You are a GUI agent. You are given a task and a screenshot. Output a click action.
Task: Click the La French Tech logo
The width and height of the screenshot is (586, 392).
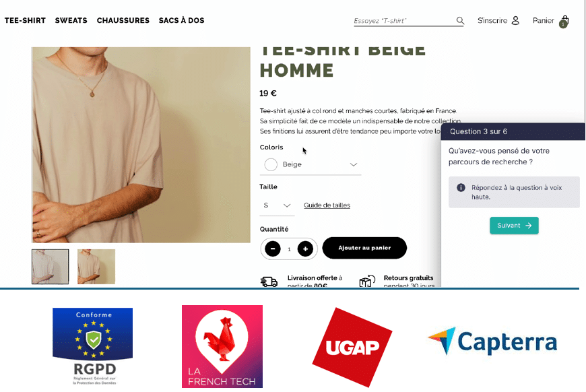[x=222, y=346]
